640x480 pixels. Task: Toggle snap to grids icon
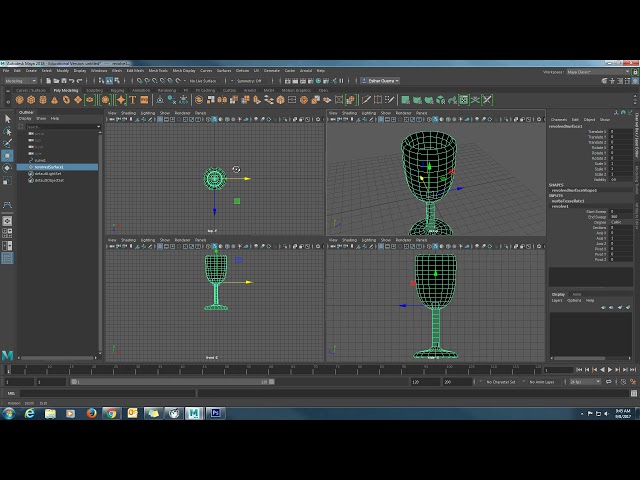(x=140, y=81)
